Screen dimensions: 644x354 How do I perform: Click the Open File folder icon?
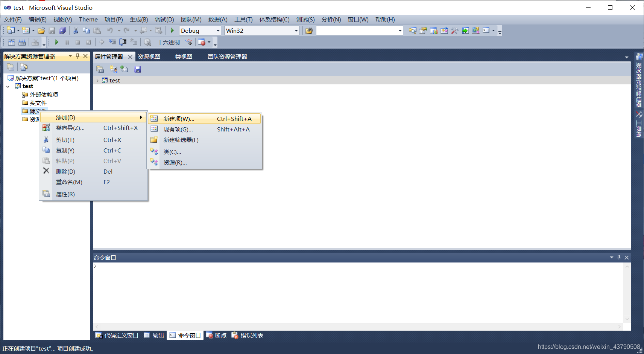(41, 31)
